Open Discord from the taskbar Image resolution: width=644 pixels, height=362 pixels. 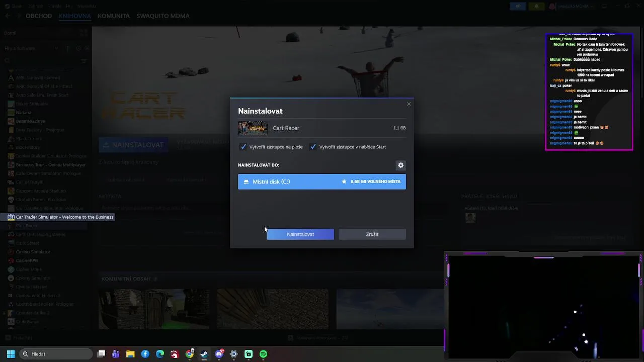click(219, 354)
